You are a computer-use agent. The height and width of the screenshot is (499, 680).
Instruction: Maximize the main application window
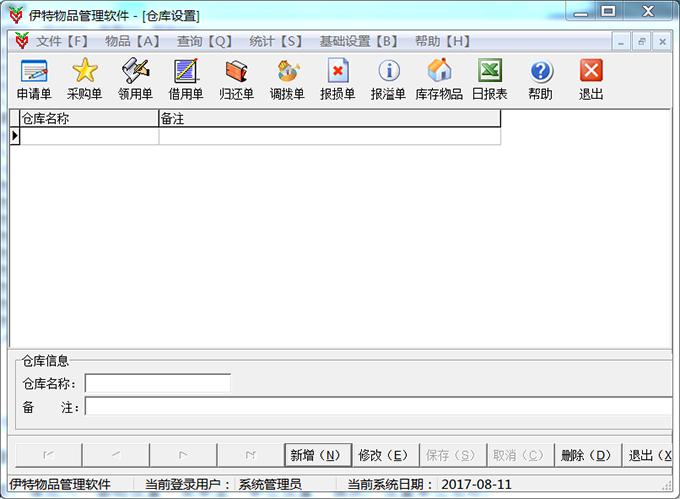(x=608, y=12)
